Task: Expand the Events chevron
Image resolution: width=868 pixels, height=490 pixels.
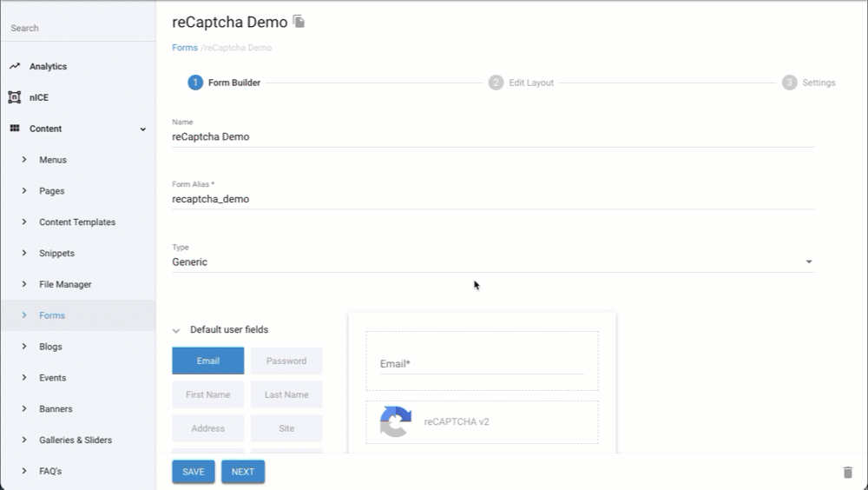Action: click(x=23, y=377)
